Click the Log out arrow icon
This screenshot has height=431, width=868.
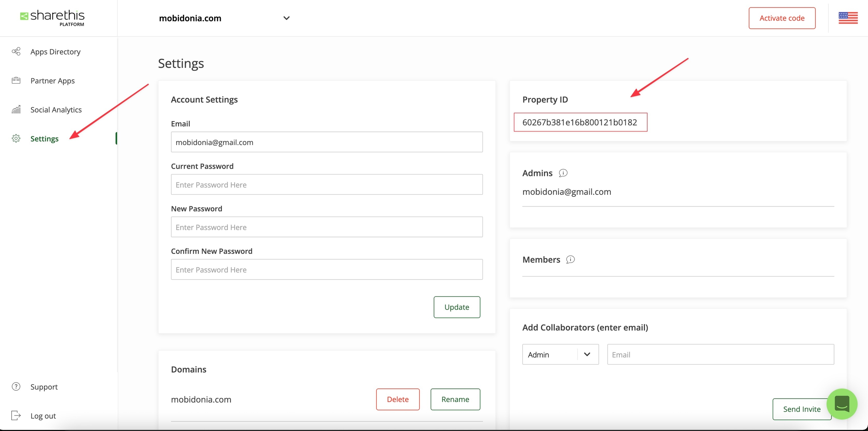pyautogui.click(x=16, y=416)
